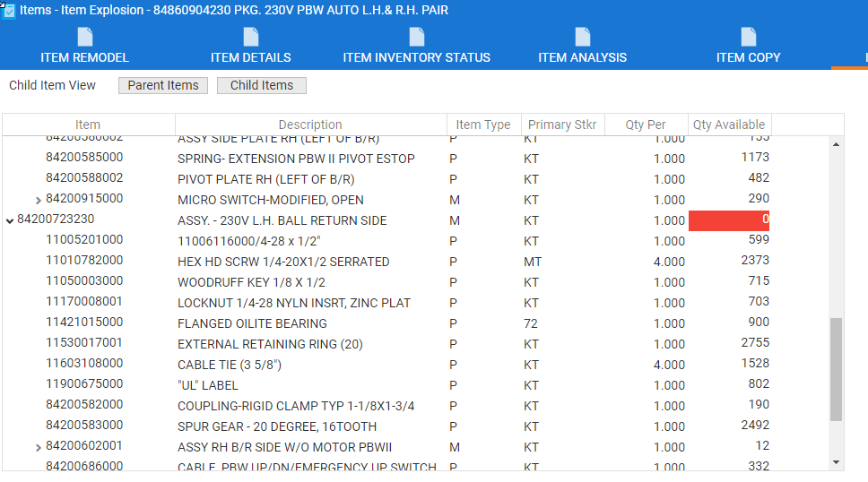
Task: Click the Child Item View label
Action: 52,85
